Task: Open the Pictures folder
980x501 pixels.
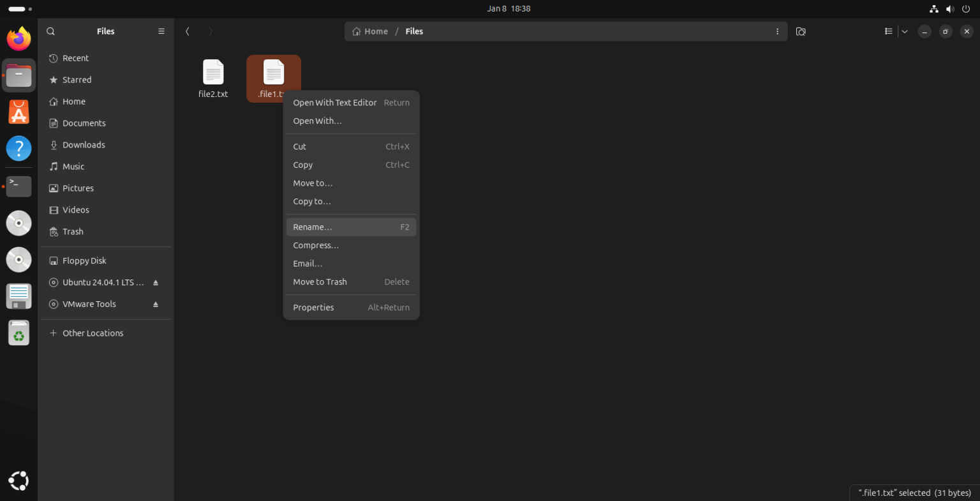Action: 78,188
